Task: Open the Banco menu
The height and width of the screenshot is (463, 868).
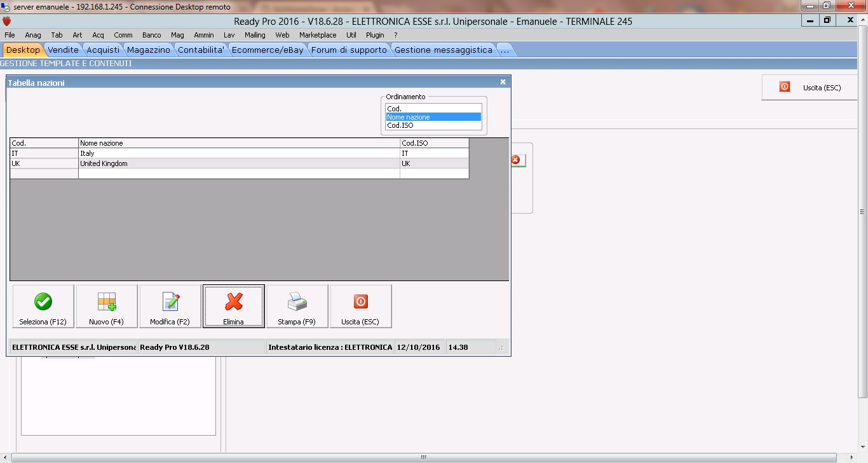Action: 152,35
